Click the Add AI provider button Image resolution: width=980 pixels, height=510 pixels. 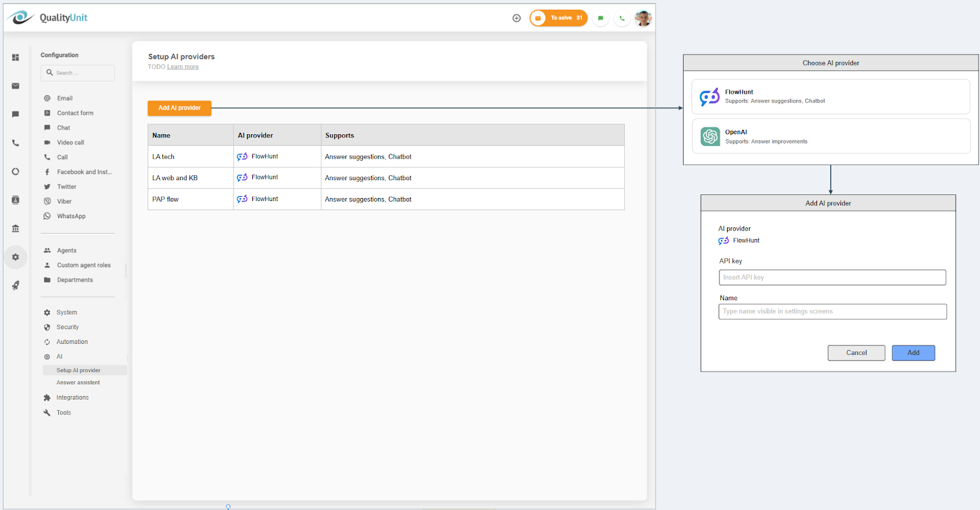click(179, 108)
